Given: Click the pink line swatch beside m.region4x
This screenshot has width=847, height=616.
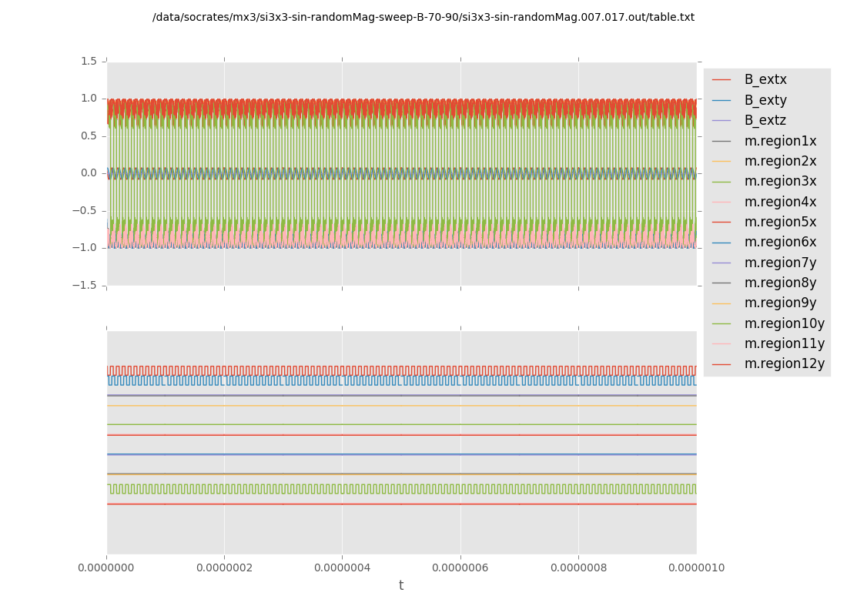Looking at the screenshot, I should click(x=721, y=203).
